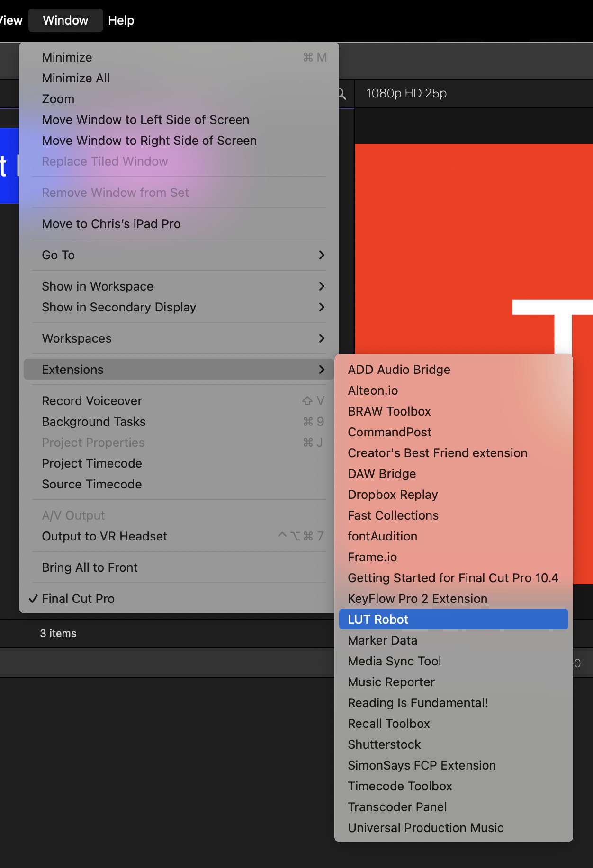Open Marker Data extension
Viewport: 593px width, 868px height.
[382, 640]
